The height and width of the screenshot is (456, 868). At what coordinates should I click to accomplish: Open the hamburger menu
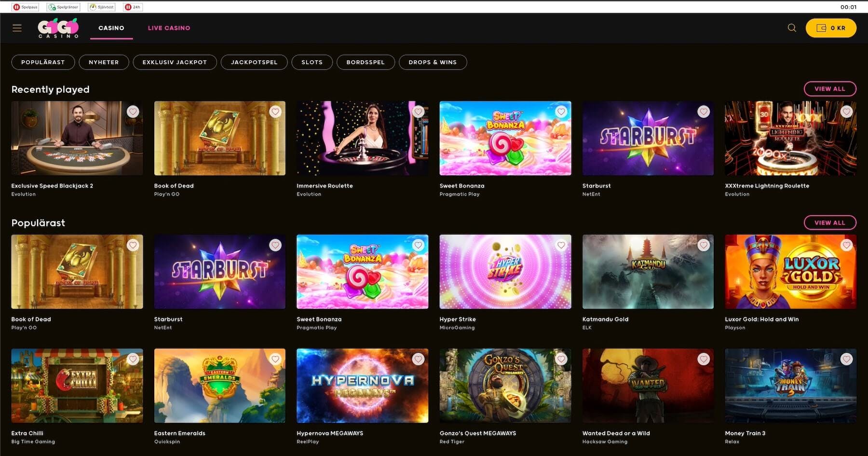point(17,28)
